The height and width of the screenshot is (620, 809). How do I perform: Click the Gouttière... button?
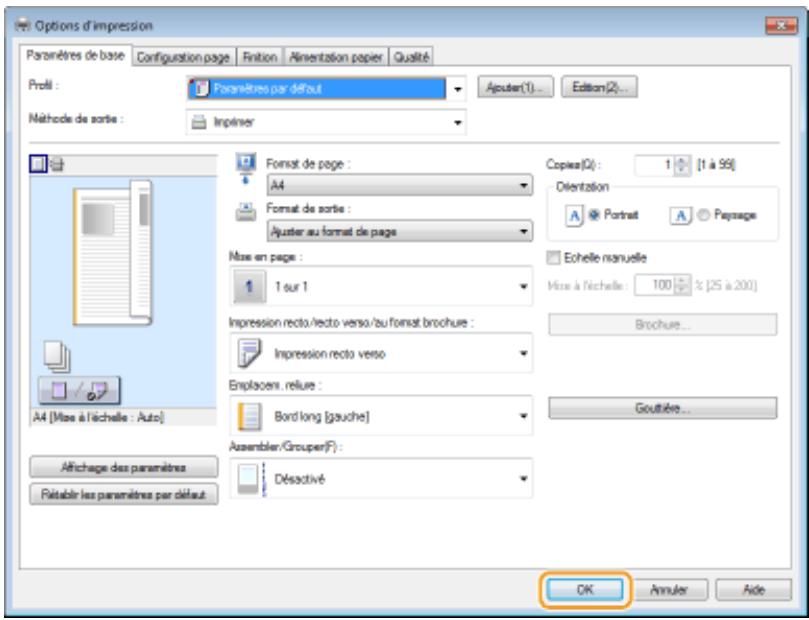[662, 408]
